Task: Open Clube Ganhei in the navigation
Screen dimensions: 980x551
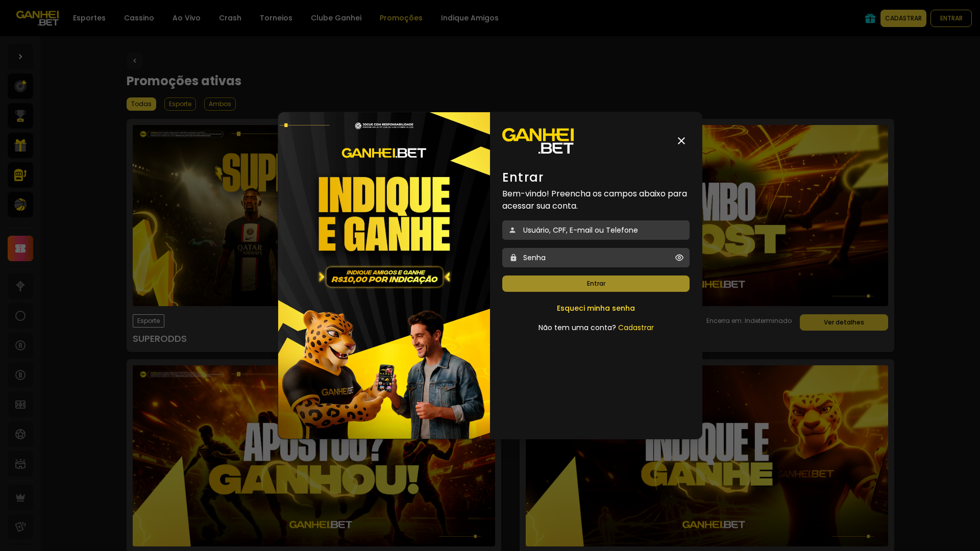Action: 336,18
